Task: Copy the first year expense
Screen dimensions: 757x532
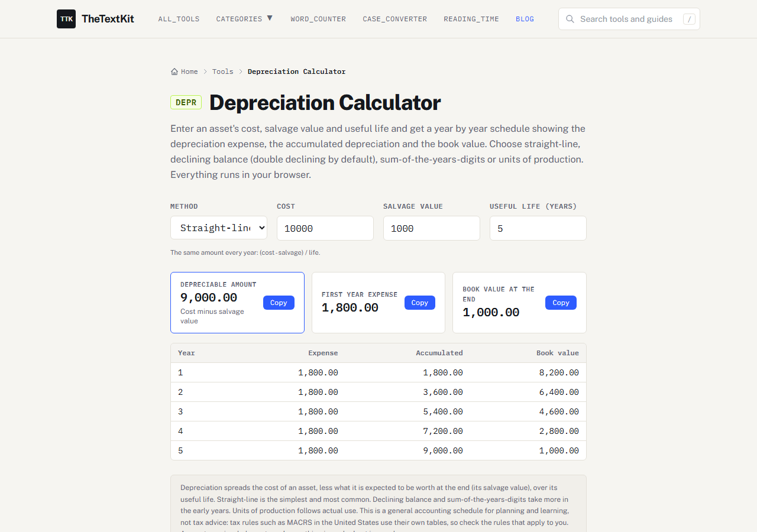Action: (x=420, y=303)
